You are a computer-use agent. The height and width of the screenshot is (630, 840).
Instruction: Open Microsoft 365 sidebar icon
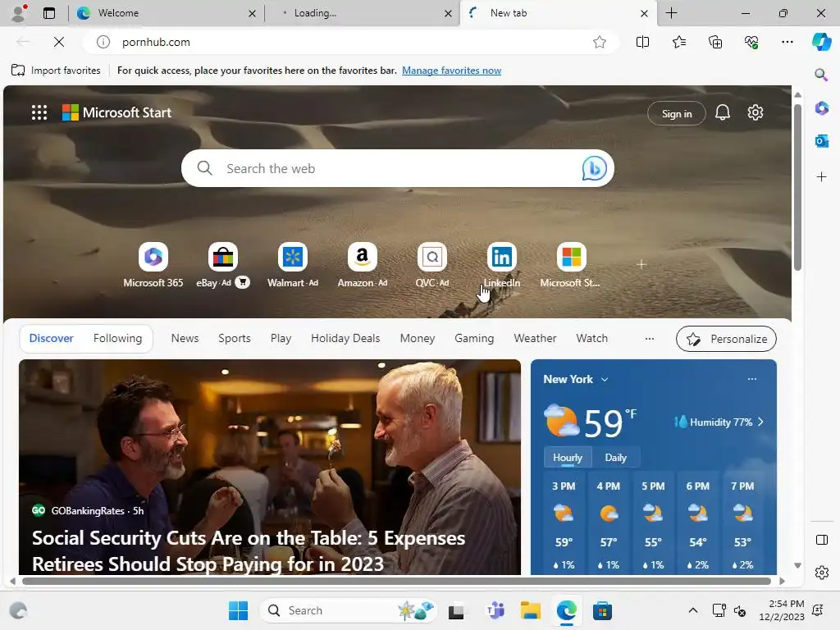(821, 108)
